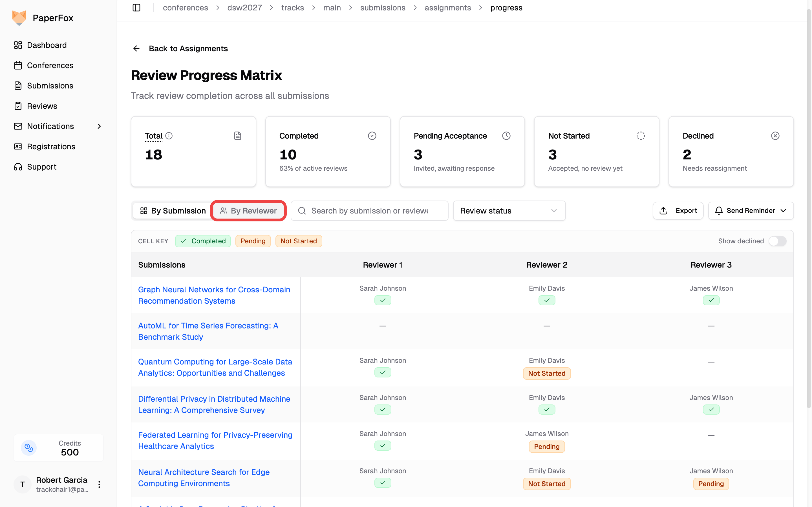Viewport: 812px width, 507px height.
Task: Click the PaperFox fox logo
Action: click(19, 18)
